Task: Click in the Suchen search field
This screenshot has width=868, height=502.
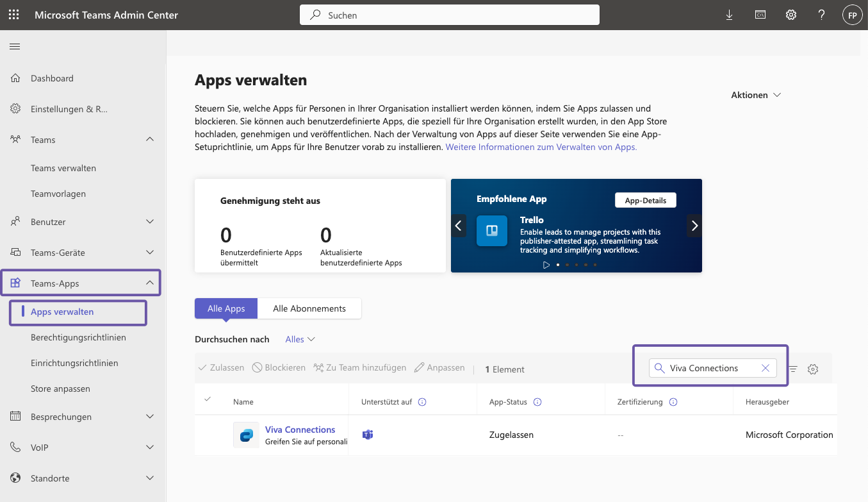Action: pos(450,15)
